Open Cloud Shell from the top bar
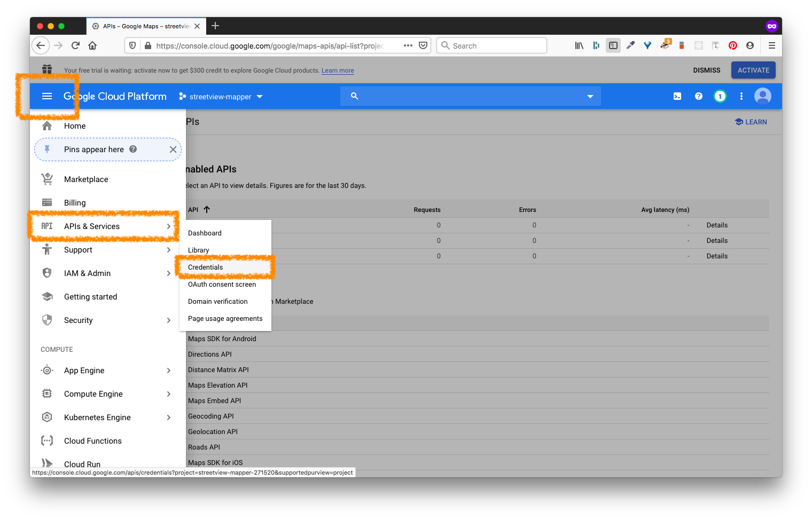This screenshot has width=812, height=520. (677, 96)
